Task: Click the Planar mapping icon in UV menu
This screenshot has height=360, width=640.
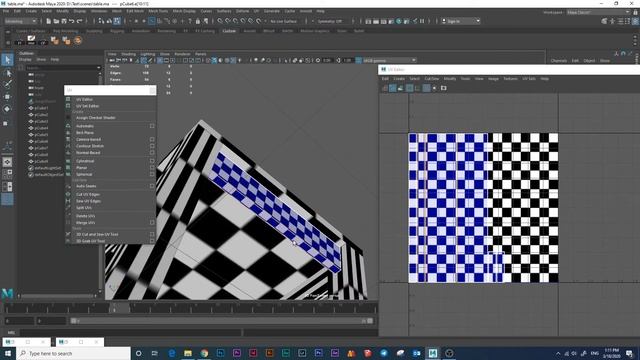Action: [x=68, y=168]
